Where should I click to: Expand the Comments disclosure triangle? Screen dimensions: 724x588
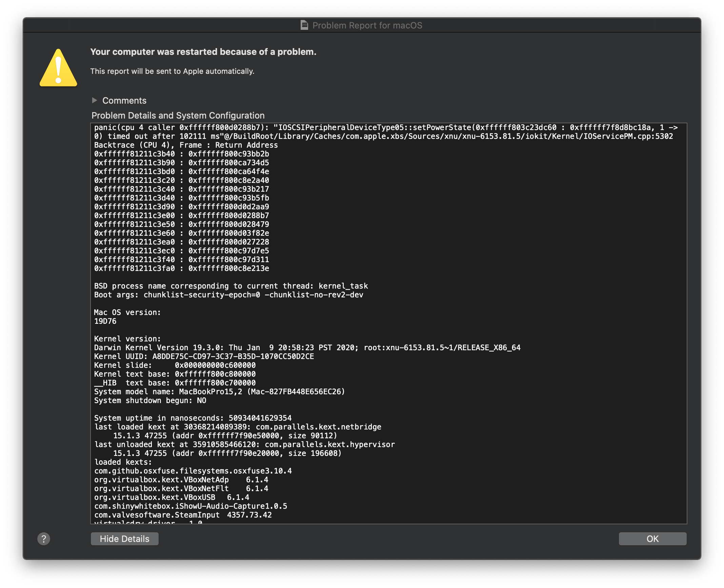click(95, 100)
